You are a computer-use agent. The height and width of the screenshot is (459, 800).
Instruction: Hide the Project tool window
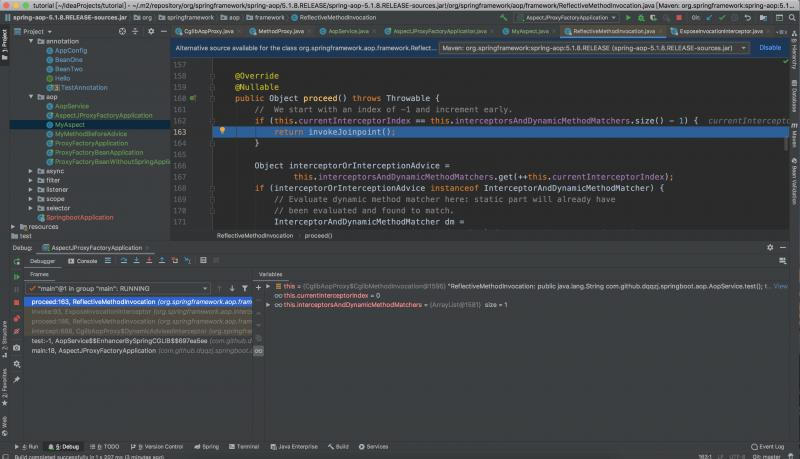tap(164, 32)
